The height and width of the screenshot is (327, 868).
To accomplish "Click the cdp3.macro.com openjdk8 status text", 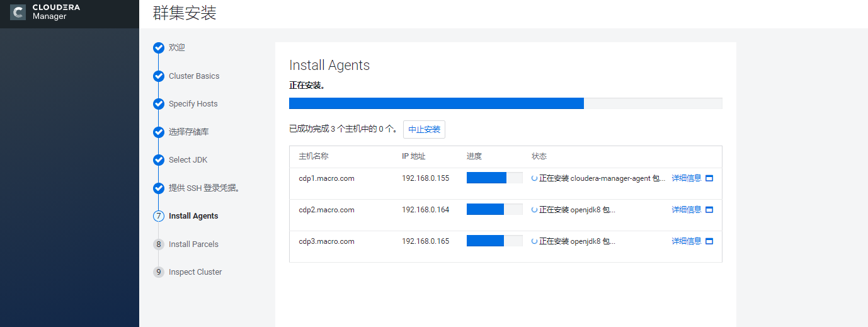I will pos(577,241).
